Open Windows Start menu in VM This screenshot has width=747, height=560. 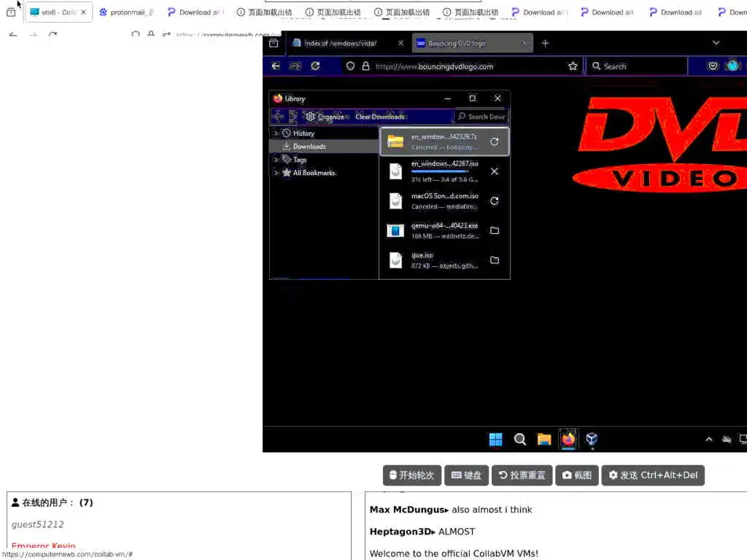495,439
